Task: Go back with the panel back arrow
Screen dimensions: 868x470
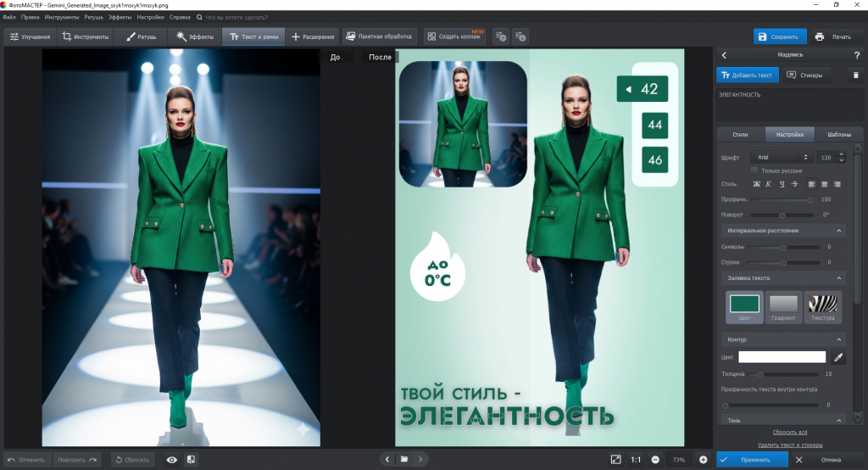Action: 724,55
